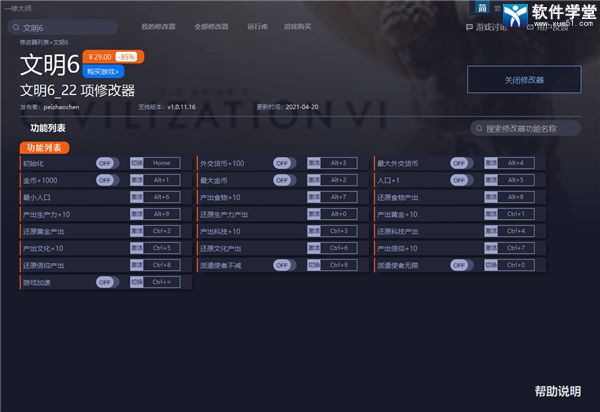600x412 pixels.
Task: Enable the 最大外交货币 switch
Action: [x=461, y=163]
